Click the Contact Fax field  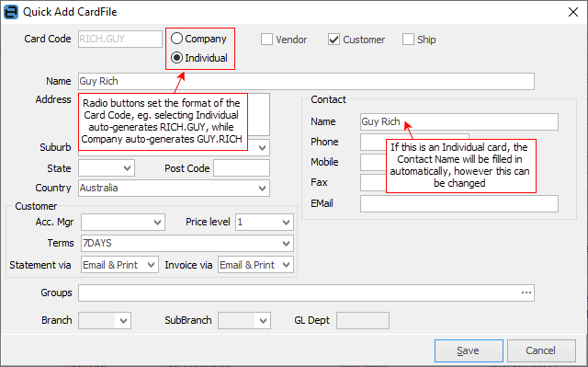[x=373, y=182]
